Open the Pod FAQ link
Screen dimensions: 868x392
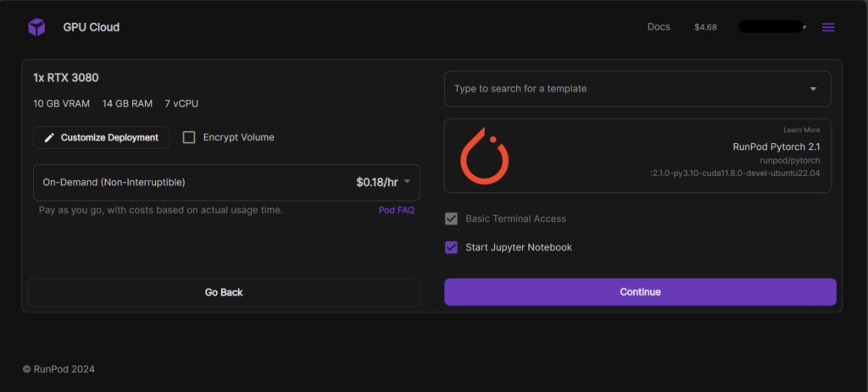[x=396, y=210]
